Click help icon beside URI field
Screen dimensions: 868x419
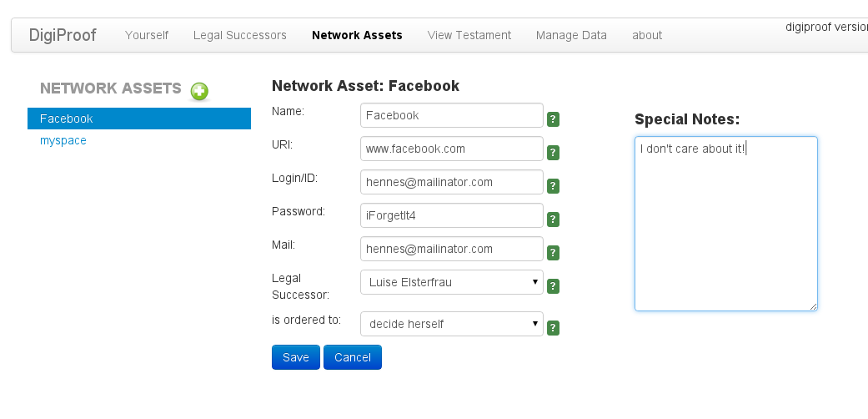(x=553, y=153)
